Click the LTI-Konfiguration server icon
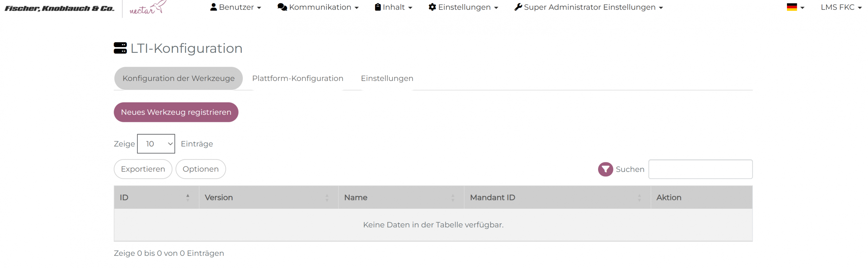868x268 pixels. pyautogui.click(x=120, y=48)
